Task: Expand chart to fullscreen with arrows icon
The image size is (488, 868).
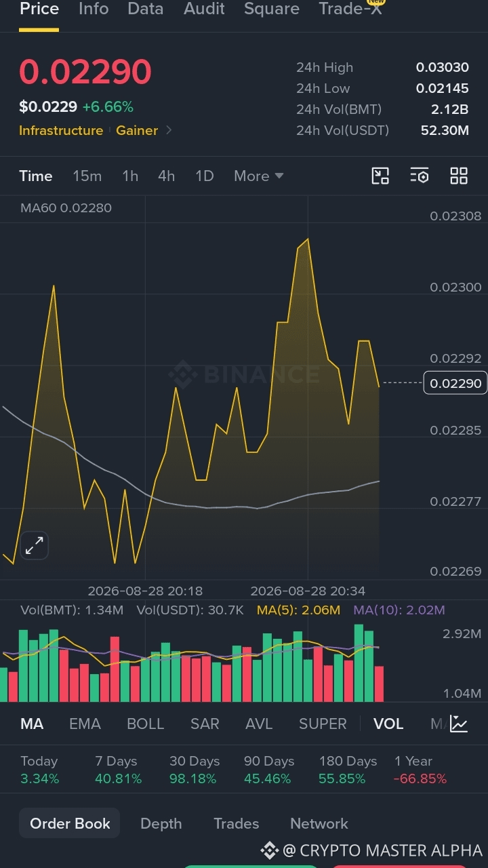Action: (x=35, y=545)
